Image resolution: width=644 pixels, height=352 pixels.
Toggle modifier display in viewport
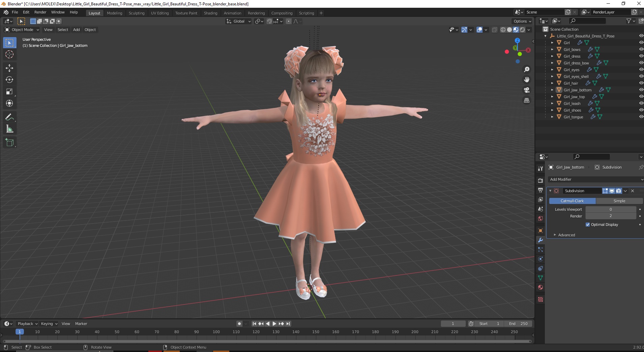(612, 191)
